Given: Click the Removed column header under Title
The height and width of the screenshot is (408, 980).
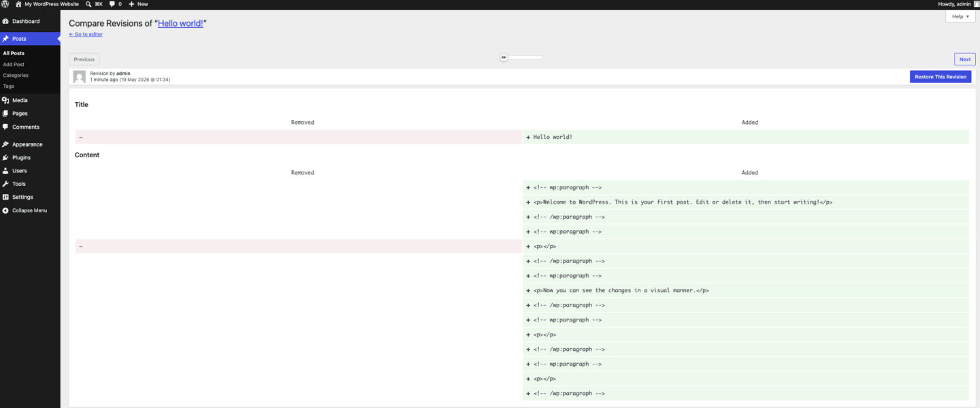Looking at the screenshot, I should (302, 123).
